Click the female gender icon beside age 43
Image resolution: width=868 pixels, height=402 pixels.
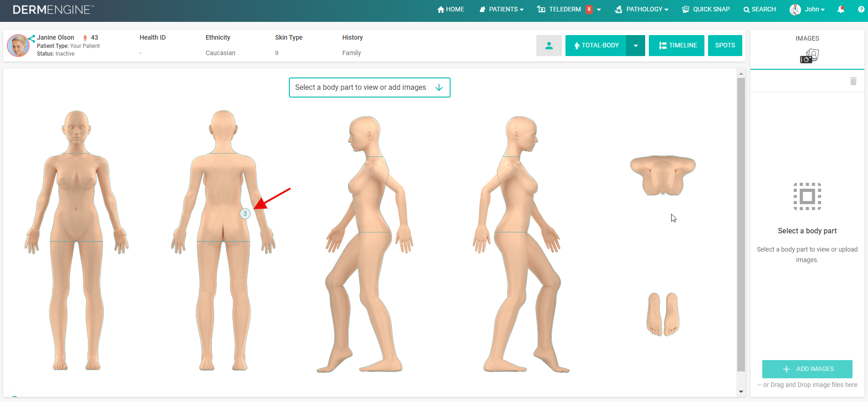(x=85, y=38)
